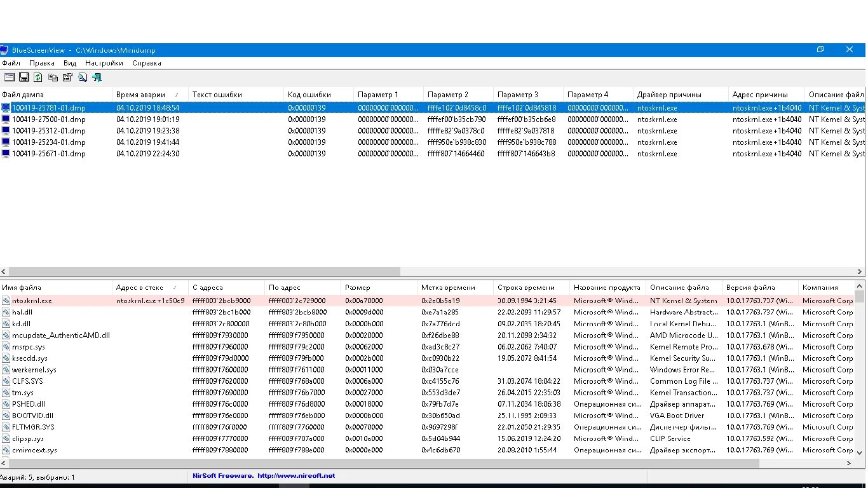Sort by the Файл дампа column header
This screenshot has height=488, width=868.
pyautogui.click(x=56, y=94)
